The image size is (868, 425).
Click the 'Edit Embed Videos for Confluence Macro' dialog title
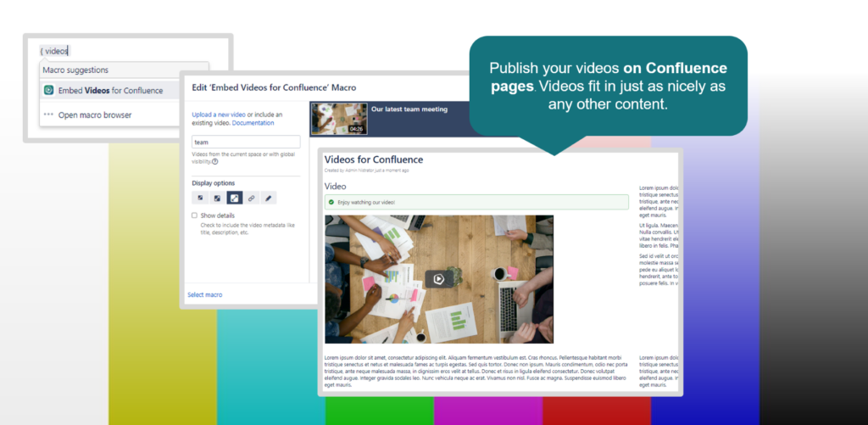pos(274,87)
